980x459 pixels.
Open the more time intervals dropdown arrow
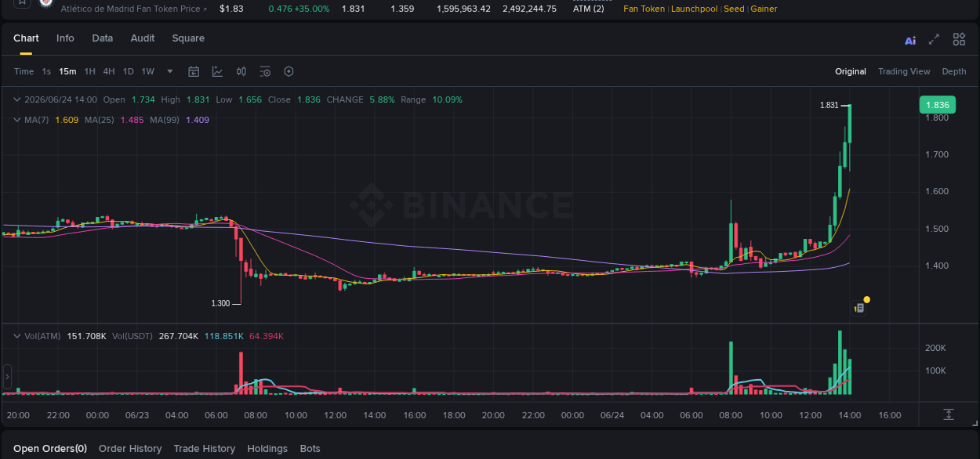point(170,71)
